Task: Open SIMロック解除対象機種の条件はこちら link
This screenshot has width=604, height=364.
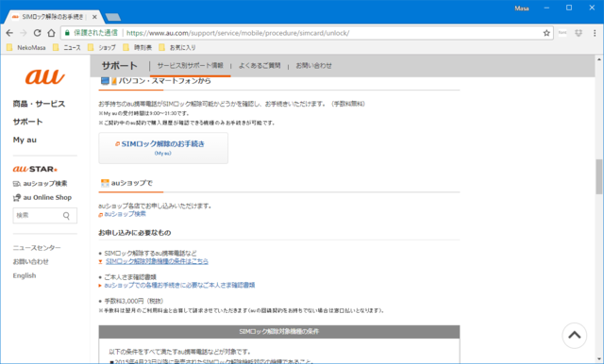Action: coord(157,261)
